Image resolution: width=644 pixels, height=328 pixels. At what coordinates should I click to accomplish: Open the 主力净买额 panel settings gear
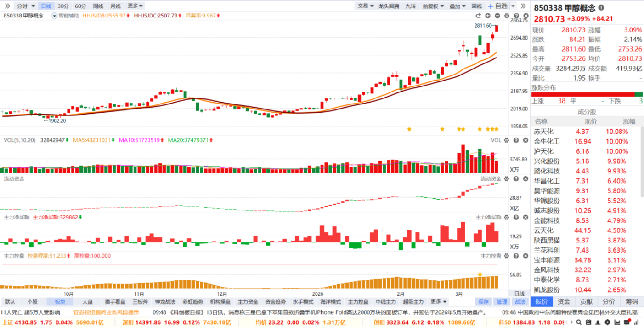click(x=507, y=217)
